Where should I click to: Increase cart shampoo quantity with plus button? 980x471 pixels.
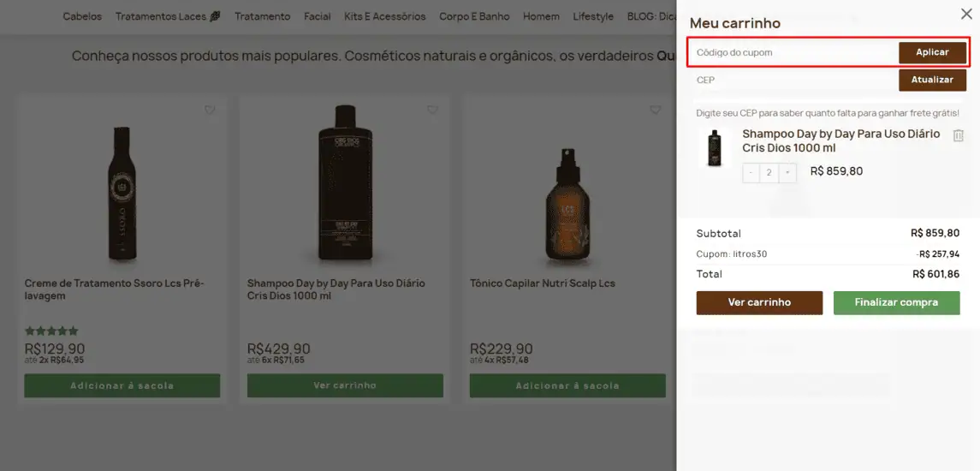(x=788, y=172)
